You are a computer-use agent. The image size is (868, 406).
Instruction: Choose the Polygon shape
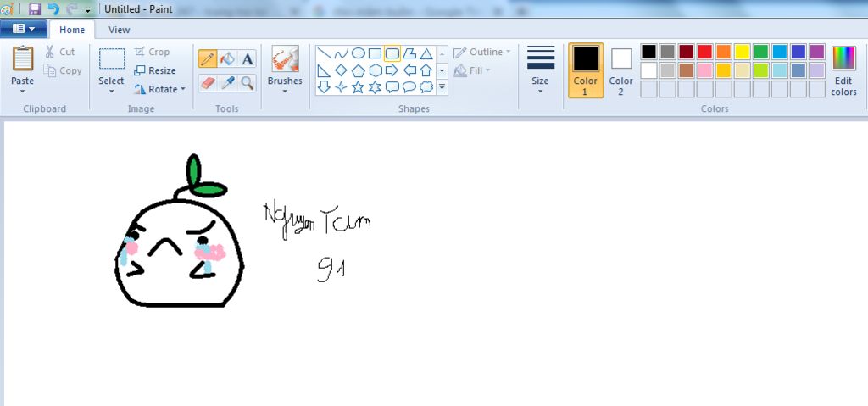tap(409, 53)
